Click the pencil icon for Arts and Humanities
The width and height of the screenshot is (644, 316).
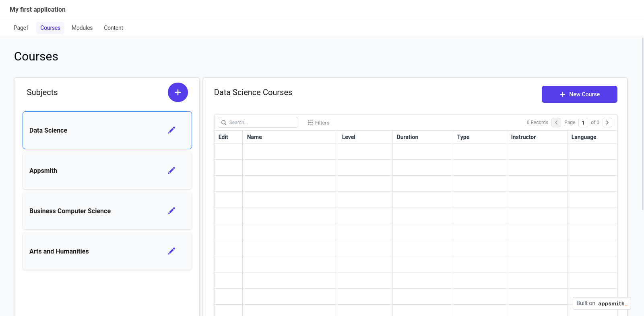(x=171, y=251)
